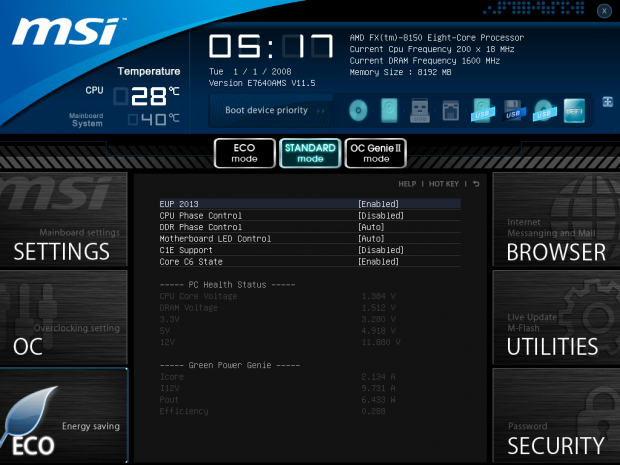
Task: Switch to OC Genie II mode
Action: click(x=376, y=153)
